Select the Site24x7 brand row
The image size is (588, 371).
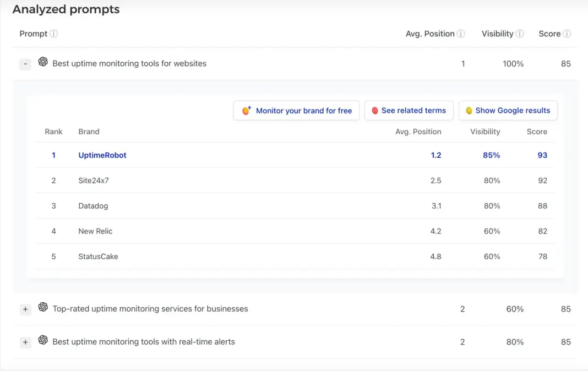coord(296,181)
